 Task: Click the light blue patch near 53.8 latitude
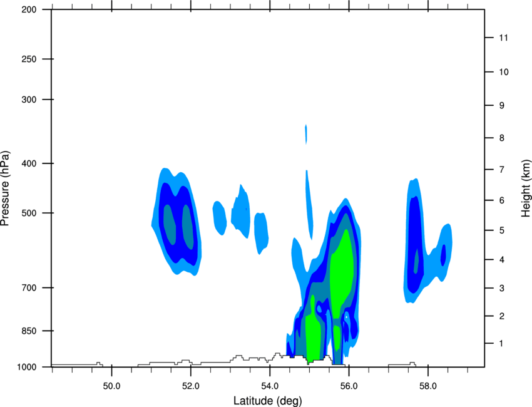(x=261, y=233)
